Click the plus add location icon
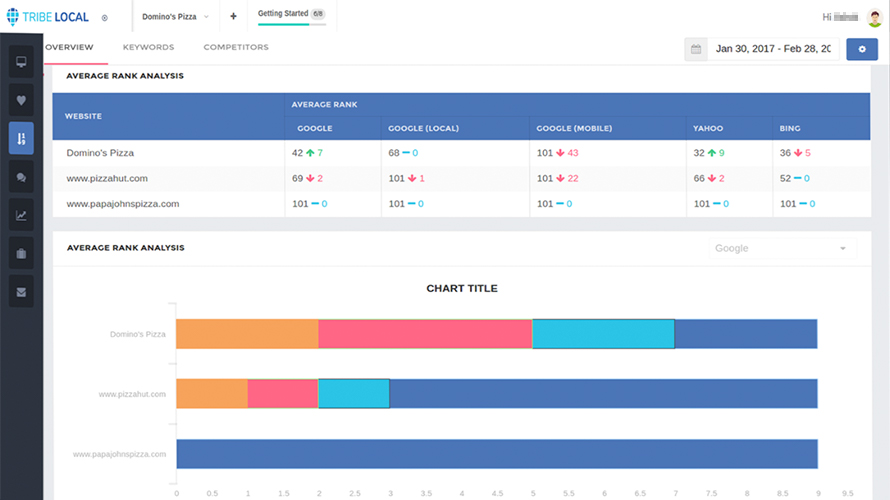The height and width of the screenshot is (500, 890). (x=233, y=16)
